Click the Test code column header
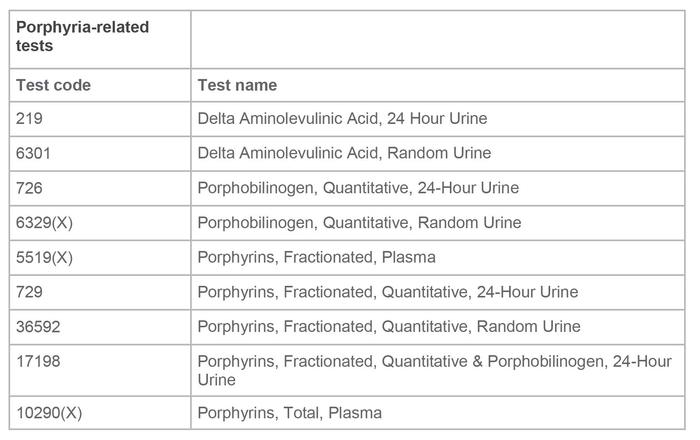 point(54,85)
